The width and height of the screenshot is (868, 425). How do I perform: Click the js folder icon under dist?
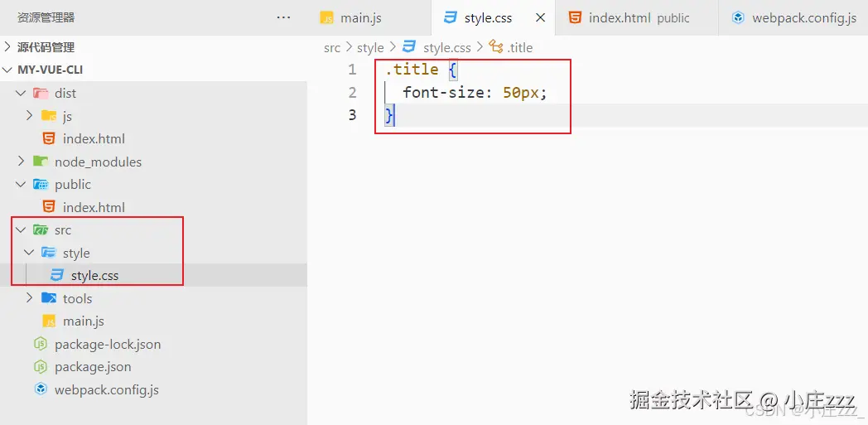tap(49, 116)
